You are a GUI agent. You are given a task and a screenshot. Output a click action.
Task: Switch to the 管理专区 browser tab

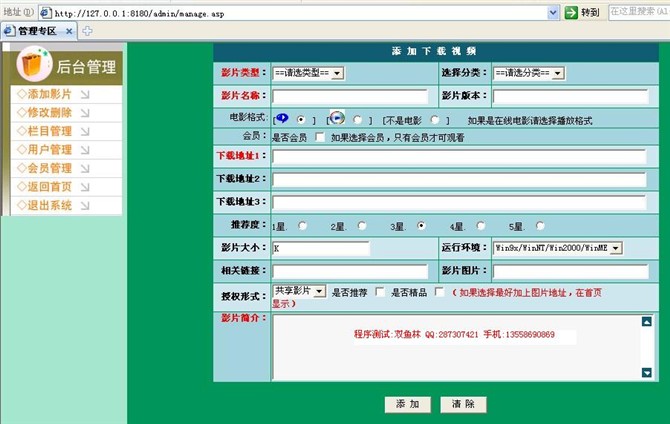(38, 31)
